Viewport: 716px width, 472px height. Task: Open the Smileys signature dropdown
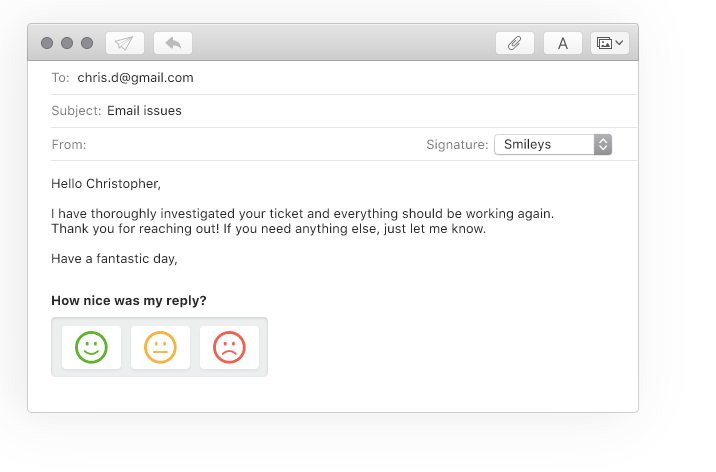(553, 145)
